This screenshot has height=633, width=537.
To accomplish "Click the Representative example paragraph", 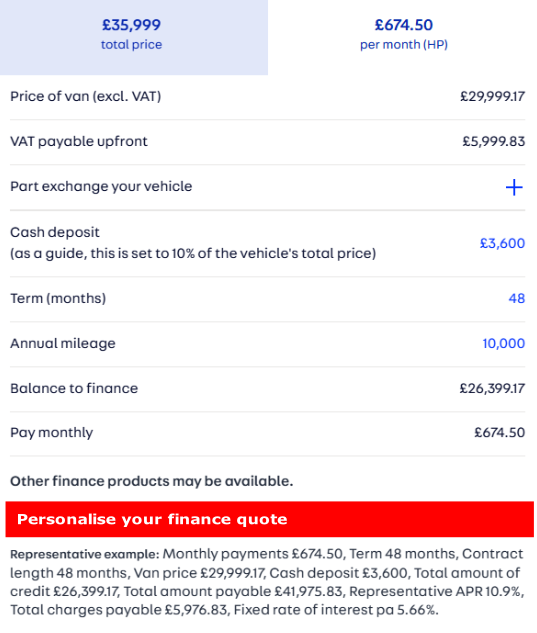I will (267, 581).
